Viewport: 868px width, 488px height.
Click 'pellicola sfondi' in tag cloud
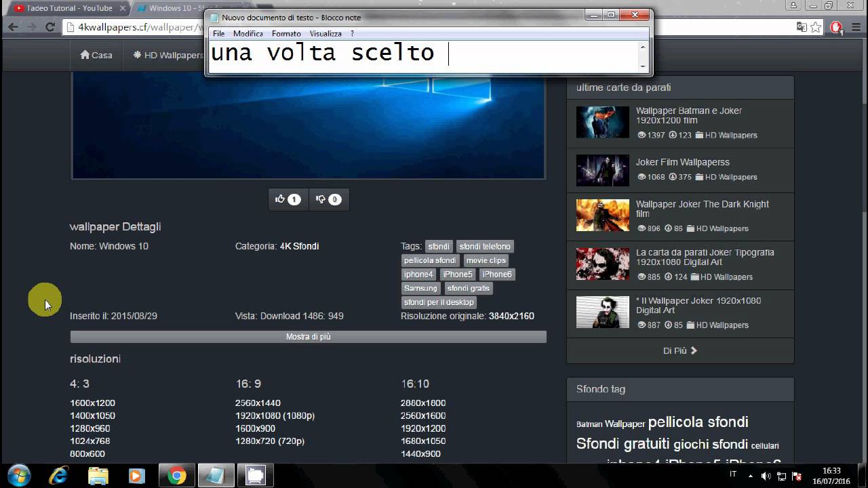click(698, 422)
